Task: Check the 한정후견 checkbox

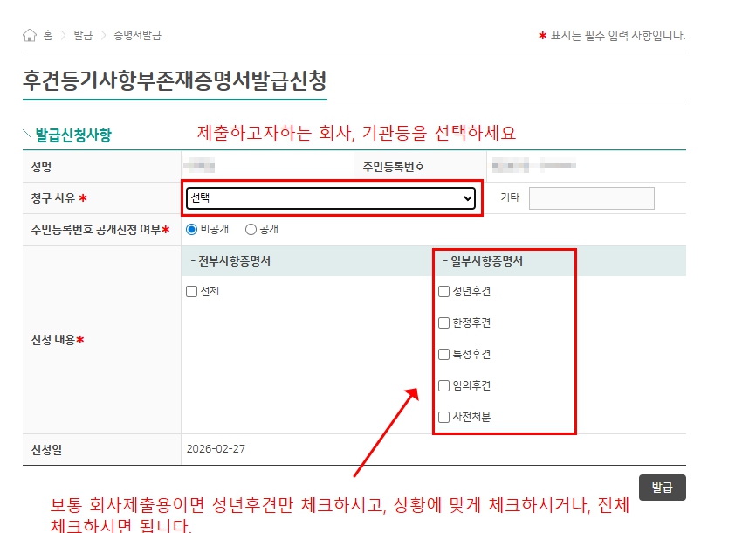Action: (x=443, y=322)
